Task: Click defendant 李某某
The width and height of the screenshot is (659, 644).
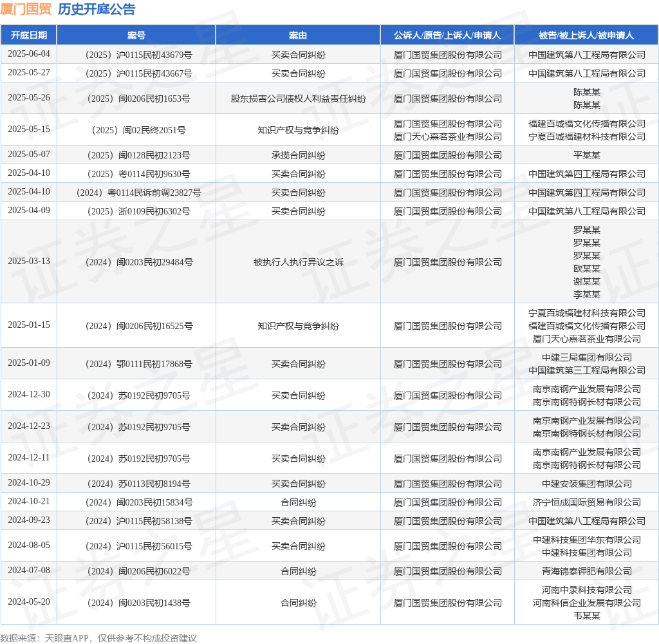Action: pos(587,294)
